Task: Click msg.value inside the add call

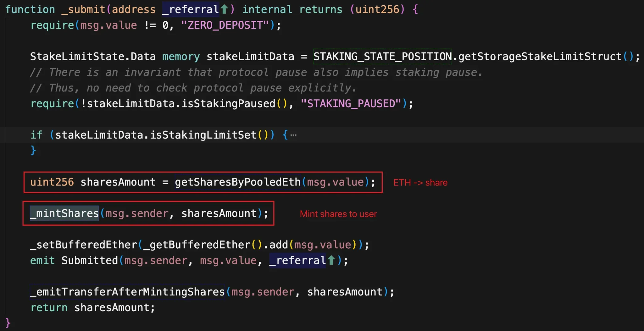Action: [323, 245]
